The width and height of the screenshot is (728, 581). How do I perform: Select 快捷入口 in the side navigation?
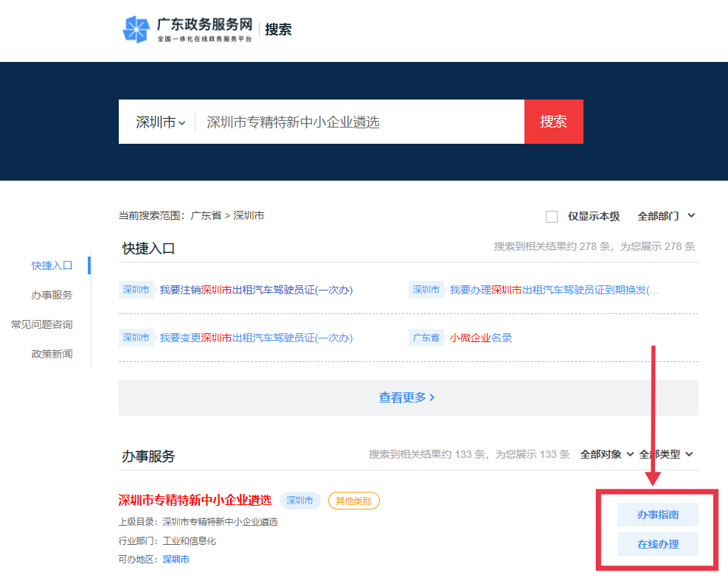pyautogui.click(x=52, y=265)
